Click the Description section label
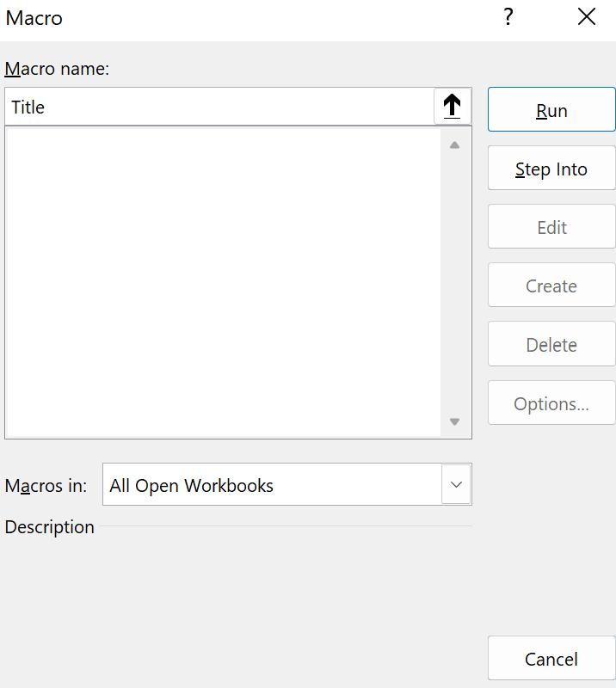The height and width of the screenshot is (688, 616). click(x=49, y=527)
